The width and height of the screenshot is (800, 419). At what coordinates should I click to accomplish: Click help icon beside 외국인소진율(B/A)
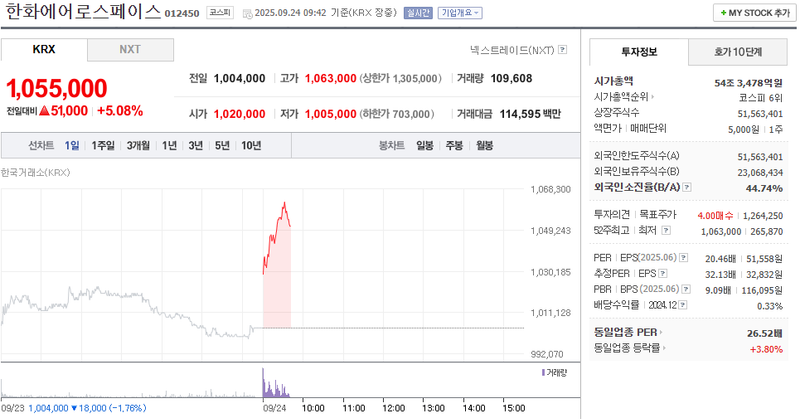[687, 187]
